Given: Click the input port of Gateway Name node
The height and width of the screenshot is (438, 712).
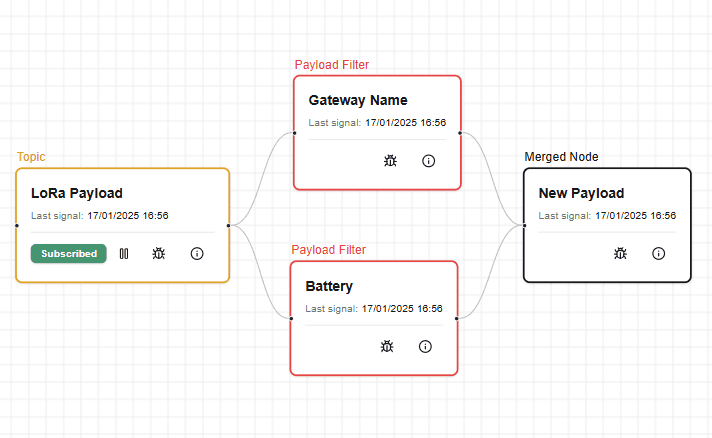Looking at the screenshot, I should (294, 133).
